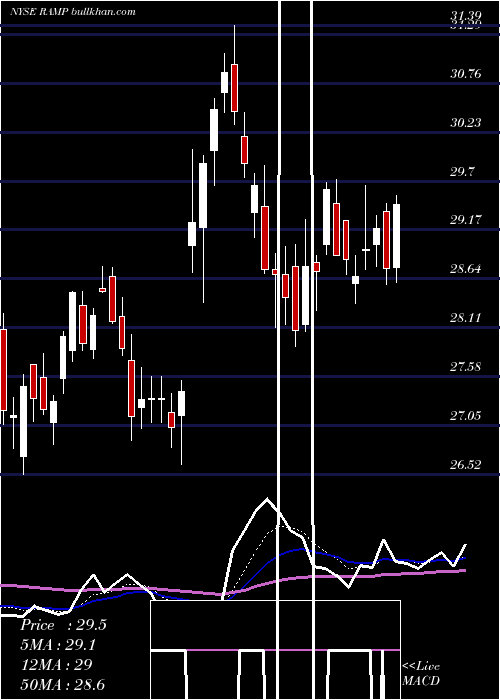The width and height of the screenshot is (500, 700).
Task: Click the 29.7 price axis label
Action: 462,171
